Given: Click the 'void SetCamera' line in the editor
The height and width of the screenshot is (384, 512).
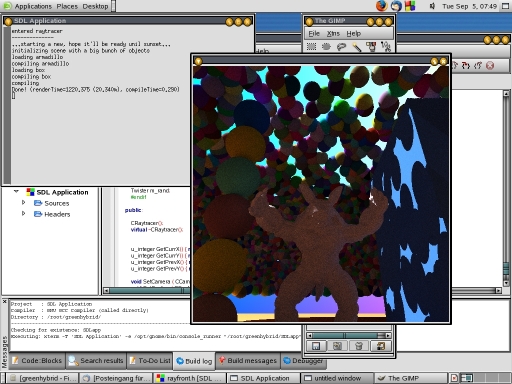Looking at the screenshot, I should click(160, 282).
